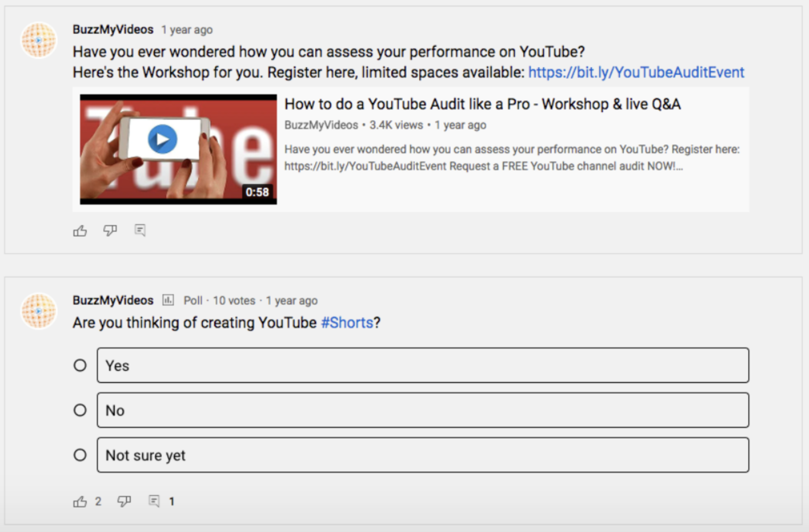Dislike the workshop announcement post
809x532 pixels.
click(x=110, y=230)
